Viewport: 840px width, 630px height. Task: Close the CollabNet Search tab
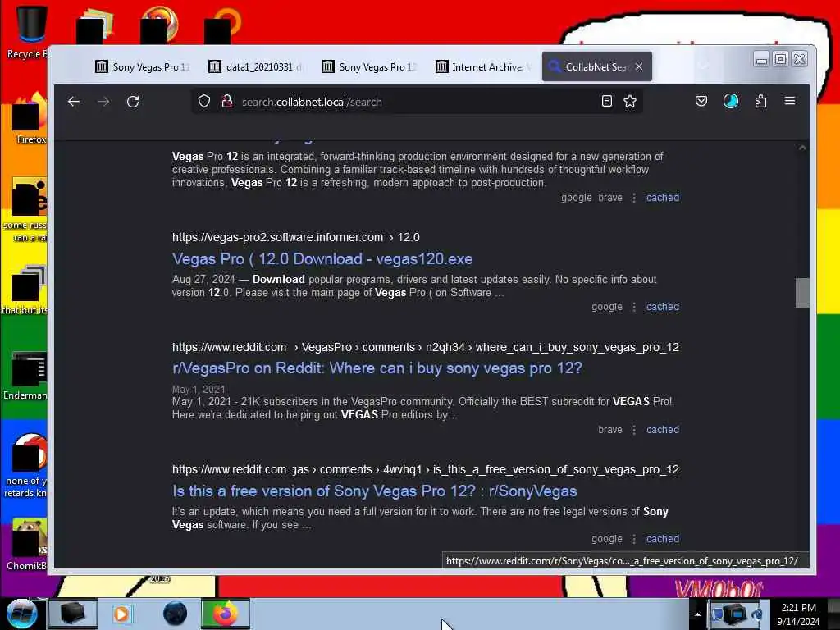[x=639, y=67]
